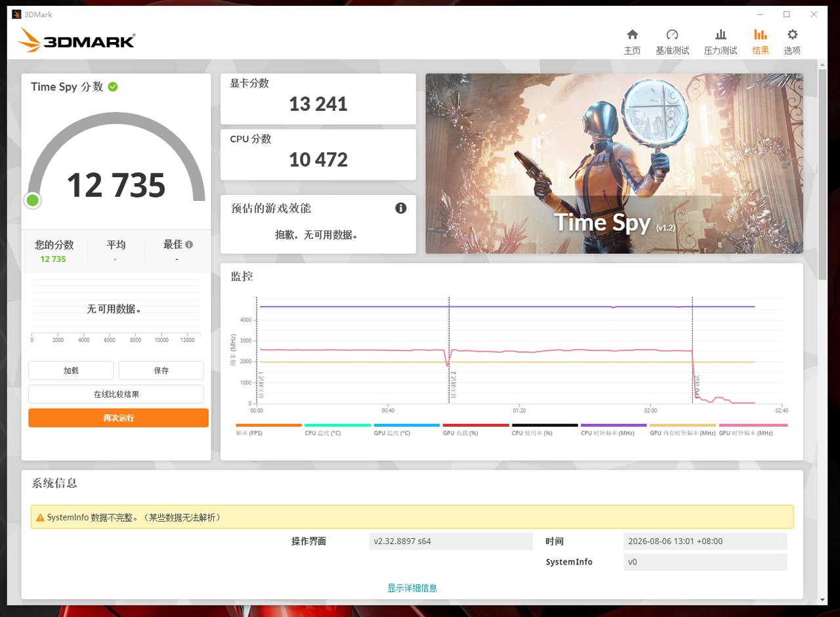This screenshot has height=617, width=840.
Task: Click the 保存 save button
Action: [x=161, y=370]
